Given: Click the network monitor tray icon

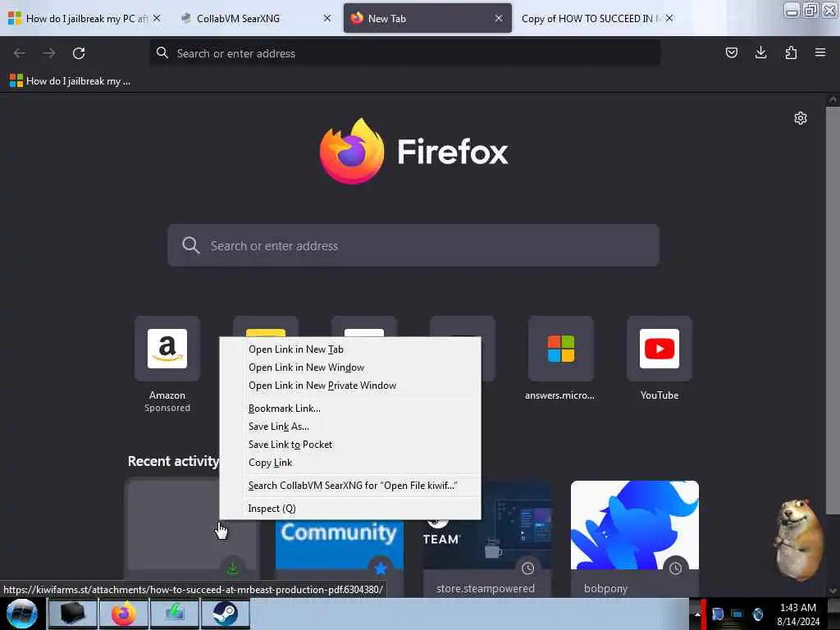Looking at the screenshot, I should coord(737,614).
